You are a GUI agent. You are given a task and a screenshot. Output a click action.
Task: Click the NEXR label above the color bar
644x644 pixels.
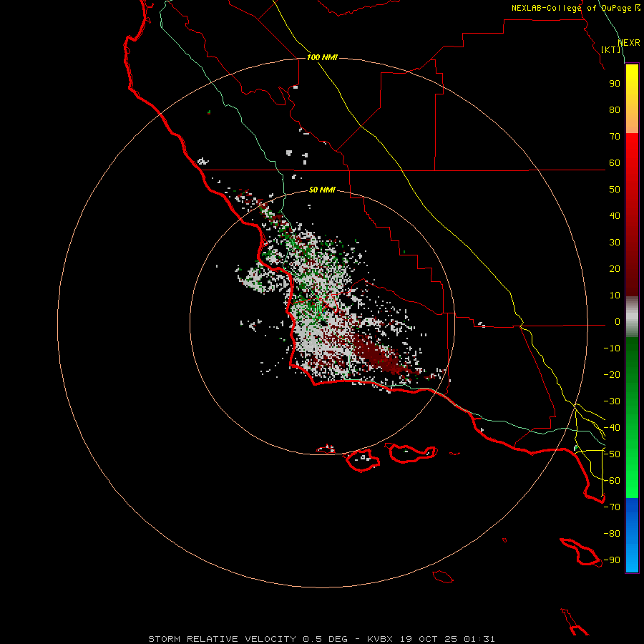coord(629,43)
